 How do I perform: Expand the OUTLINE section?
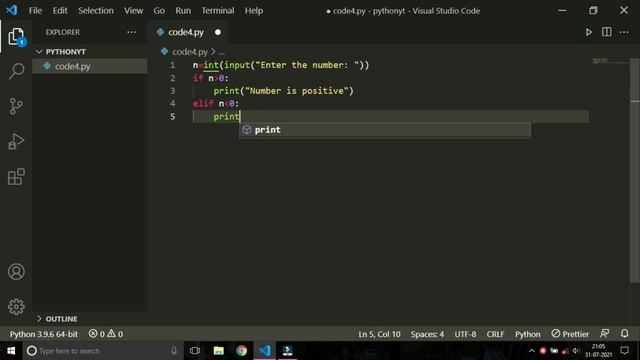tap(90, 319)
